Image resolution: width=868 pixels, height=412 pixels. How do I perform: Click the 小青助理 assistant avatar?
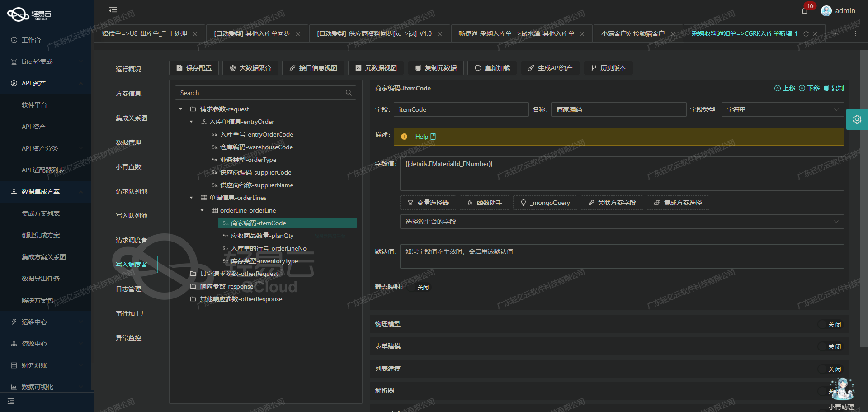point(842,390)
